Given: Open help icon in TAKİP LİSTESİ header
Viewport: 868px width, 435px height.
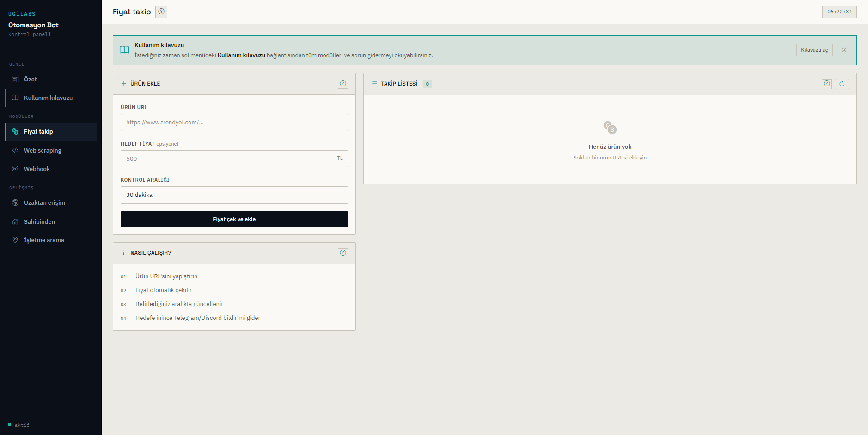Looking at the screenshot, I should pos(827,84).
